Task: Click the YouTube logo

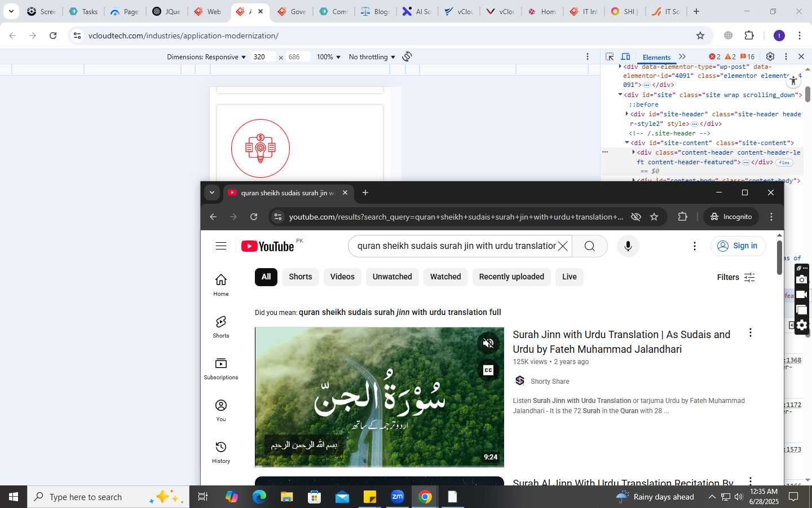Action: click(268, 246)
